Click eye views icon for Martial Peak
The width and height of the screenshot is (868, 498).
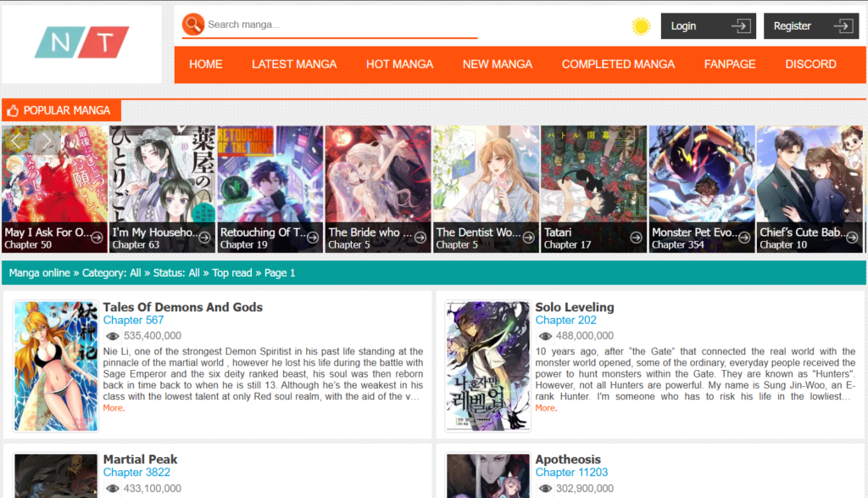(113, 489)
